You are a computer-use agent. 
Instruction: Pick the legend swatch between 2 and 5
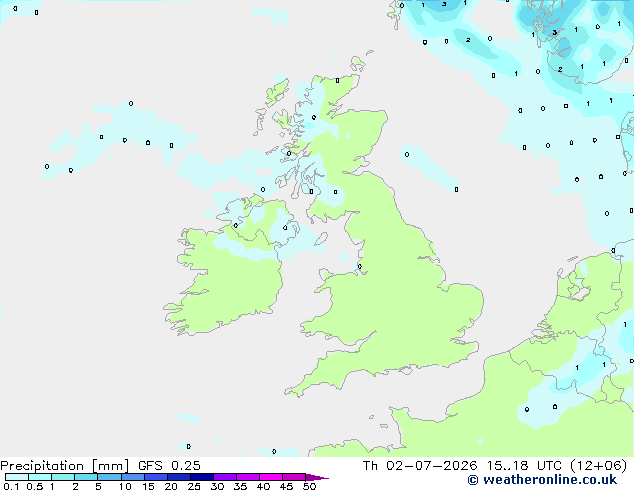click(86, 477)
